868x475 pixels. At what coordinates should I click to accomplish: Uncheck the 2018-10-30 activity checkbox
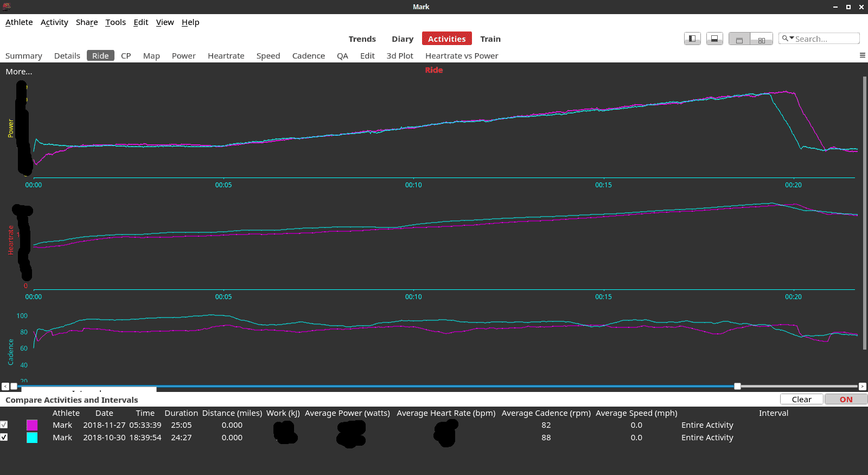4,438
